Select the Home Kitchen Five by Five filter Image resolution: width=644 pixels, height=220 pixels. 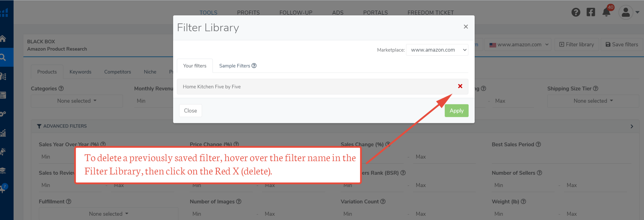coord(212,87)
